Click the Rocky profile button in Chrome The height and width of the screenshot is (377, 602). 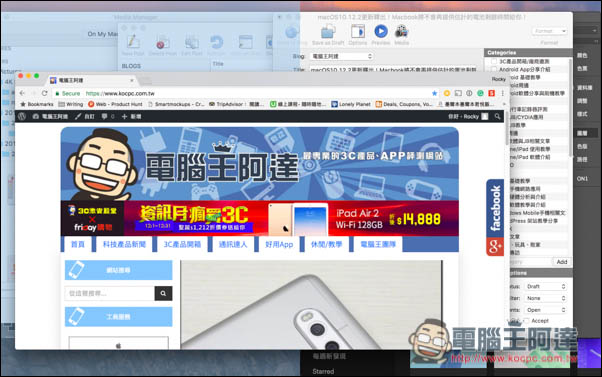click(x=499, y=79)
